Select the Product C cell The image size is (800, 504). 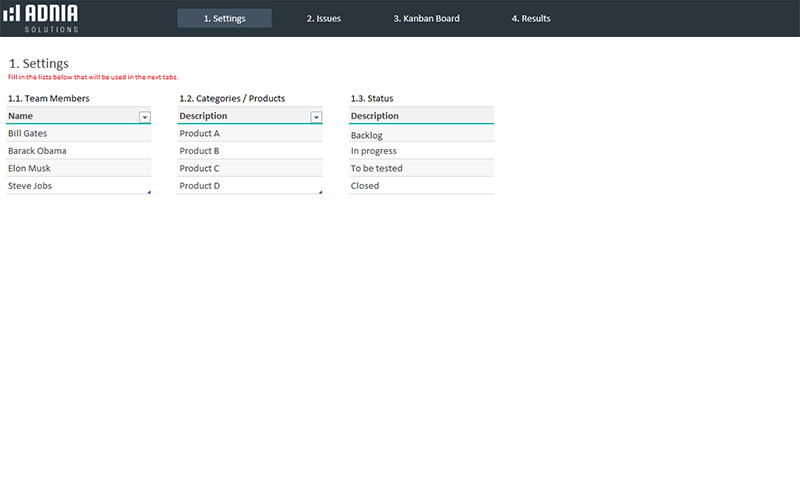tap(250, 168)
